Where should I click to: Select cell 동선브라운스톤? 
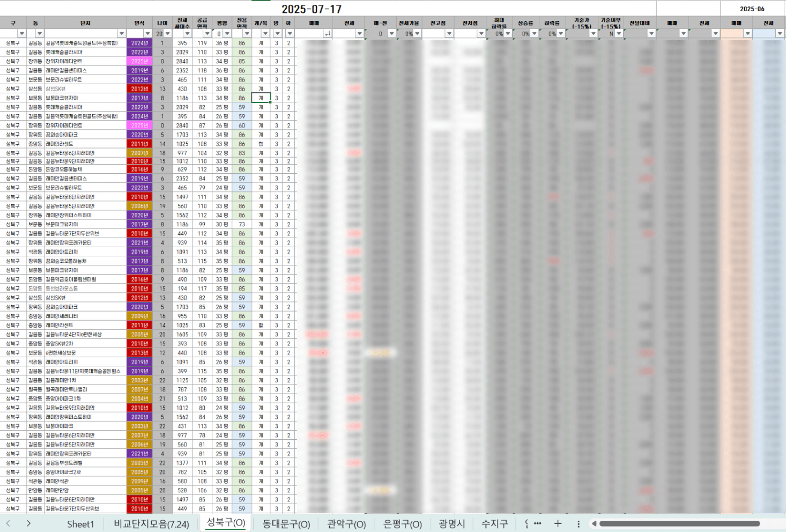(85, 289)
